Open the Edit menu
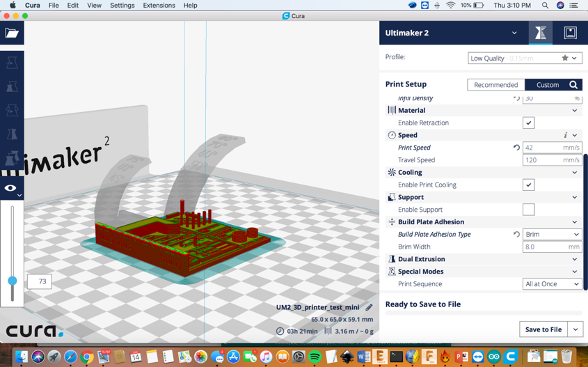This screenshot has width=588, height=367. pyautogui.click(x=73, y=6)
